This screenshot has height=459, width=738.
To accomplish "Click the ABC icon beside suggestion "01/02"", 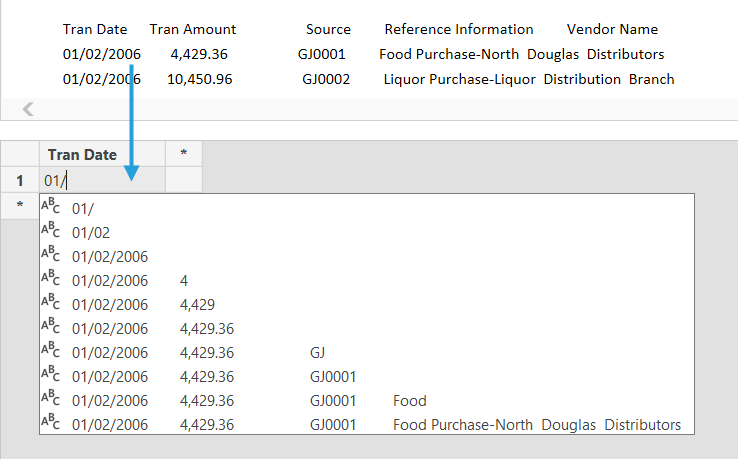I will click(x=50, y=232).
